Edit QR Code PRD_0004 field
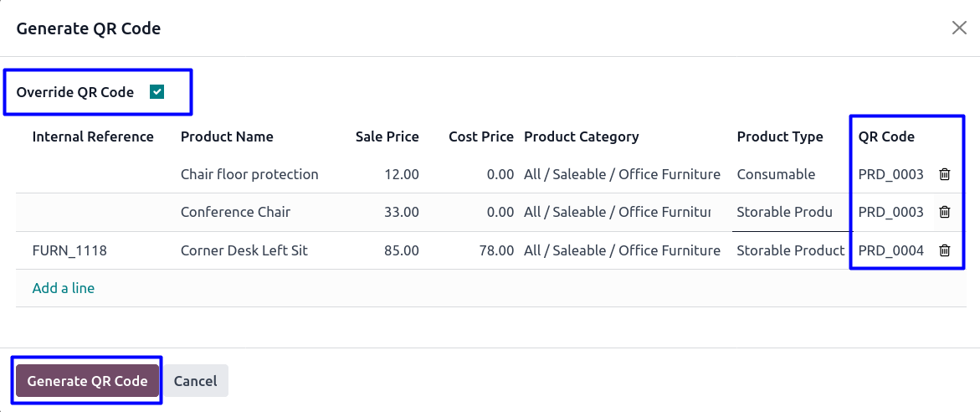Screen dimensions: 980x412 pos(890,250)
